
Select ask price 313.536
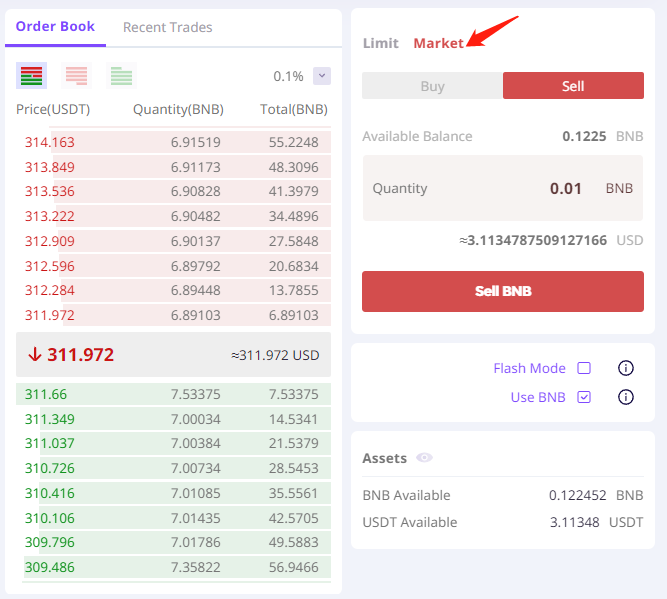coord(50,191)
